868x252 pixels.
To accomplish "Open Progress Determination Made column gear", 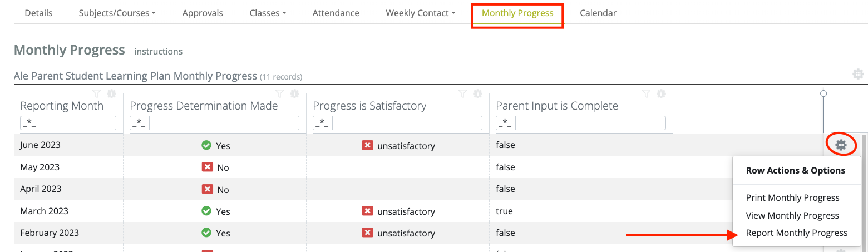I will click(x=294, y=94).
